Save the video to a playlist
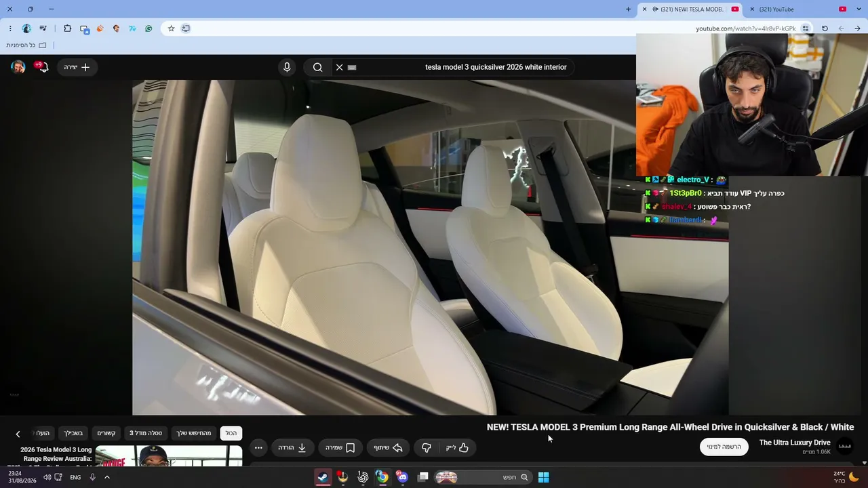The height and width of the screenshot is (488, 868). pos(340,447)
